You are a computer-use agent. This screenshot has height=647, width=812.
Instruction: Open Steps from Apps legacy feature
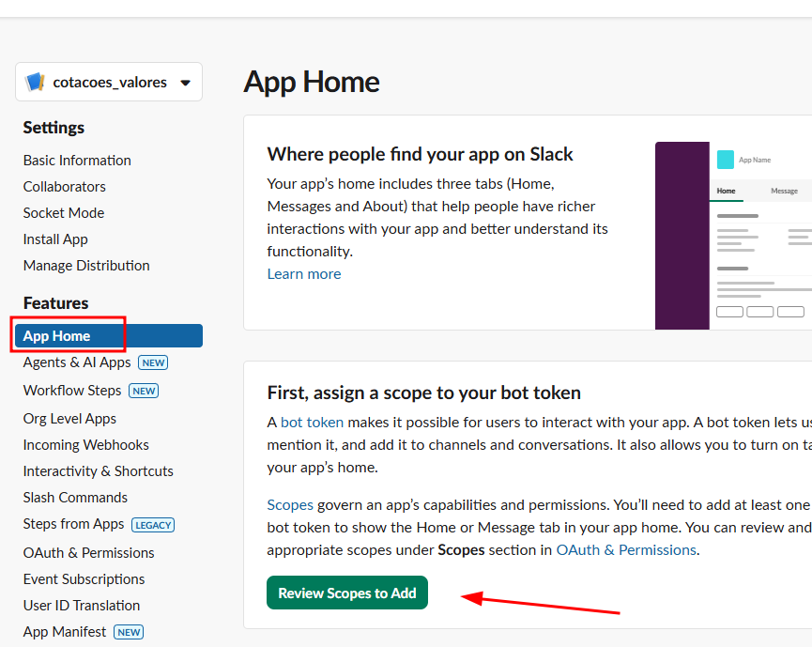[x=73, y=524]
